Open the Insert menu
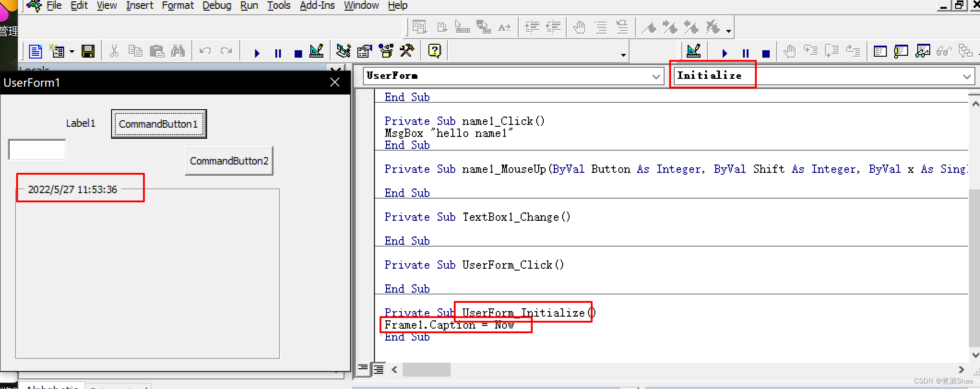 pos(139,6)
